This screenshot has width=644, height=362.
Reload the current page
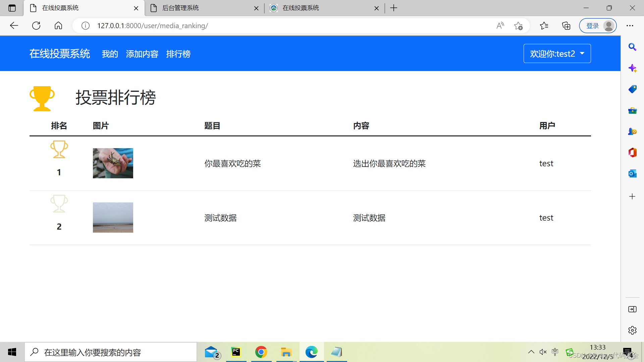point(36,25)
